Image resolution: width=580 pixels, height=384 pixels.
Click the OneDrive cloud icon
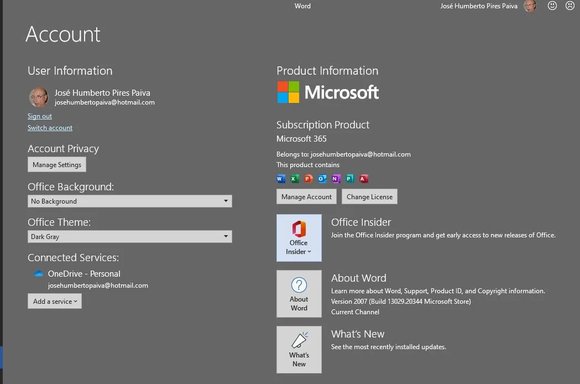pyautogui.click(x=38, y=274)
